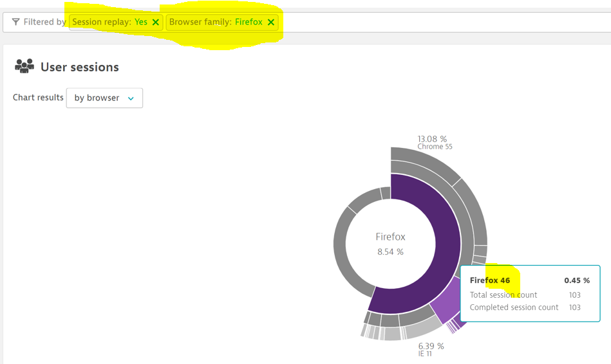Select the Session replay: Yes filter chip
611x364 pixels.
[x=109, y=22]
